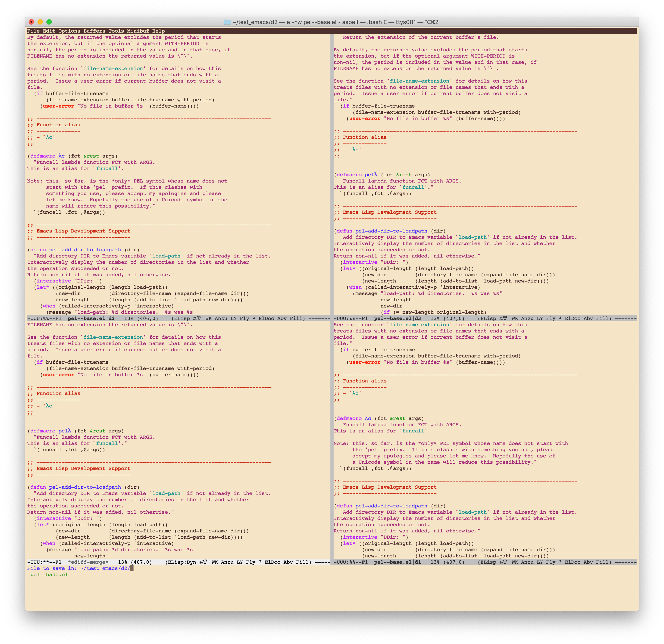The height and width of the screenshot is (644, 664).
Task: Click the glyph icon in the ediff-merge mode line
Action: (203, 562)
